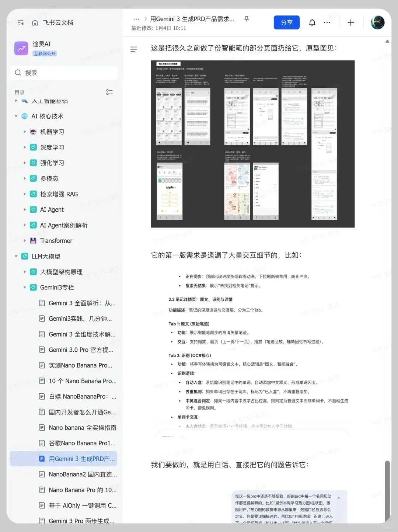Open the dark prototype demo image
Viewport: 398px width, 532px height.
click(x=253, y=144)
